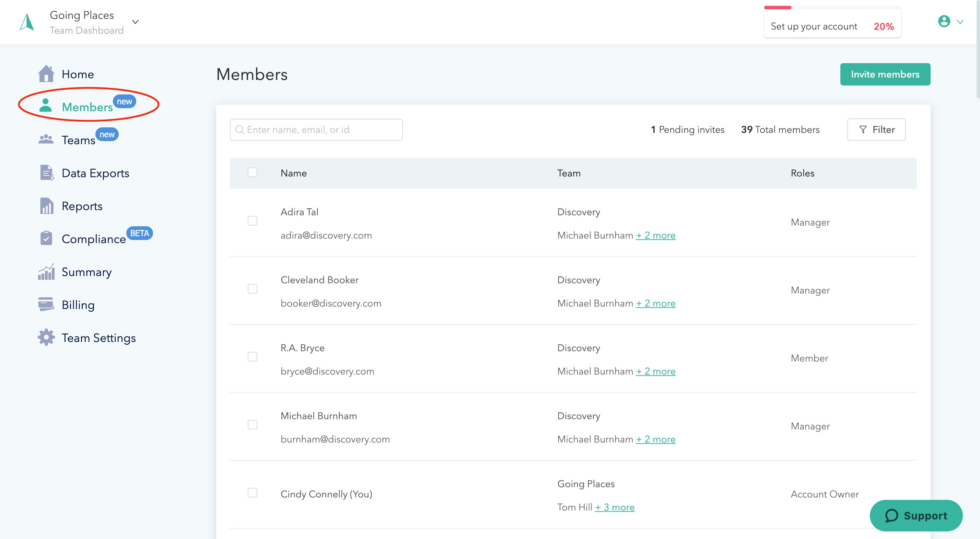The width and height of the screenshot is (980, 539).
Task: Expand '+ 2 more' for Adira Tal
Action: 655,236
